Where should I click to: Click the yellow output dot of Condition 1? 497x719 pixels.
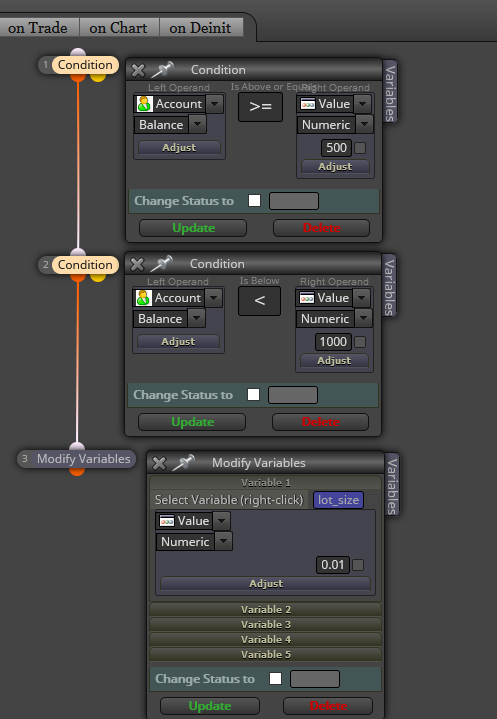[98, 77]
